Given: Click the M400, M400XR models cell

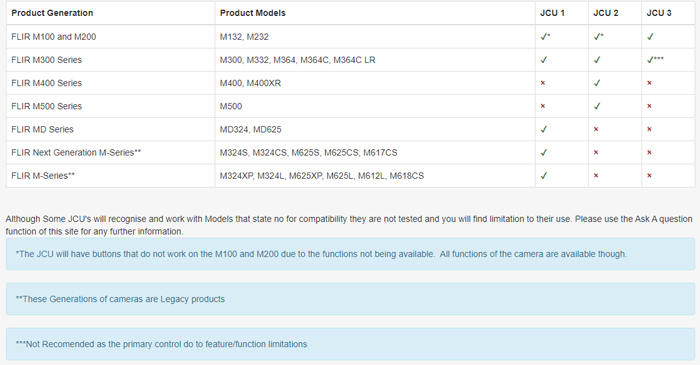Looking at the screenshot, I should pyautogui.click(x=375, y=83).
